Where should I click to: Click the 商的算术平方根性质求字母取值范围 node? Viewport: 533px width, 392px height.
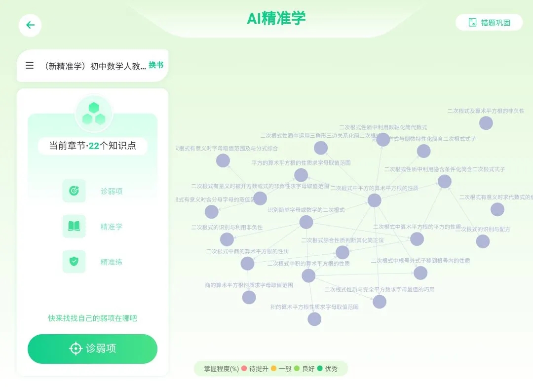[x=249, y=297]
